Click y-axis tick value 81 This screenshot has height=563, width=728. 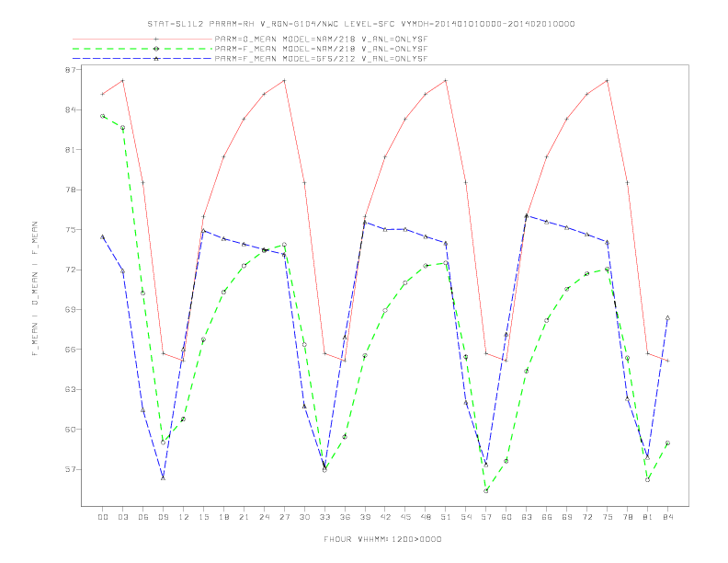(x=71, y=150)
